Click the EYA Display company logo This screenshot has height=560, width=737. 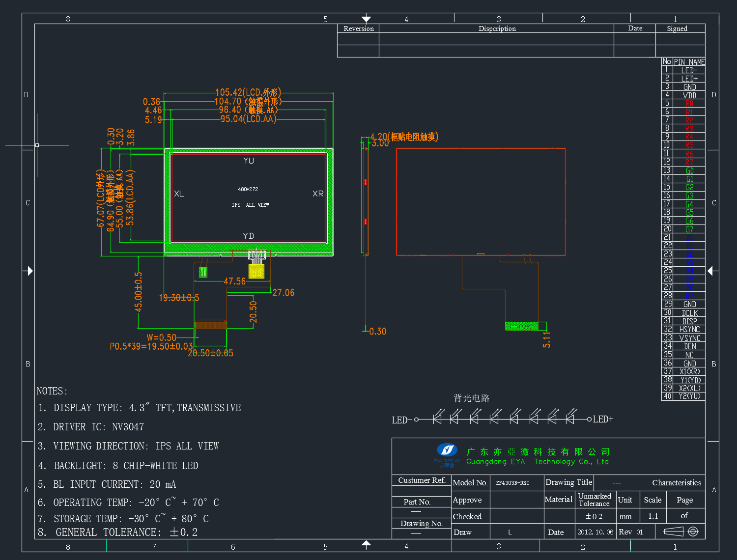click(447, 454)
